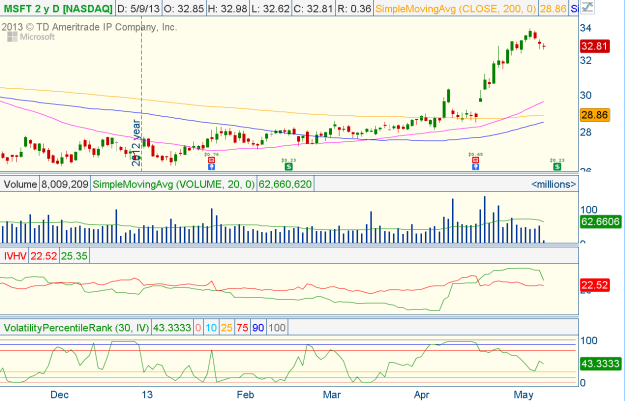Open the Volume study label
Viewport: 625px width, 401px height.
tap(20, 184)
